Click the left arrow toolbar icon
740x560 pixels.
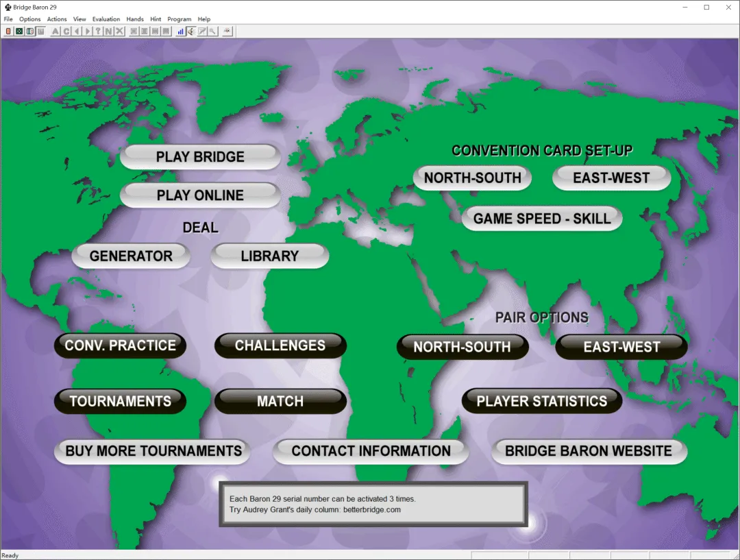point(77,31)
